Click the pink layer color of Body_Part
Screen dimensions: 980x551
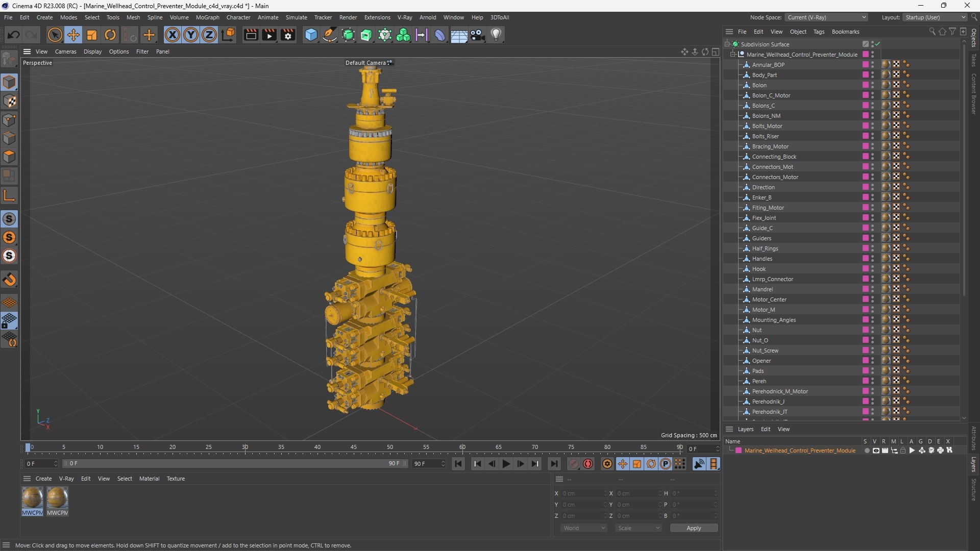point(866,75)
